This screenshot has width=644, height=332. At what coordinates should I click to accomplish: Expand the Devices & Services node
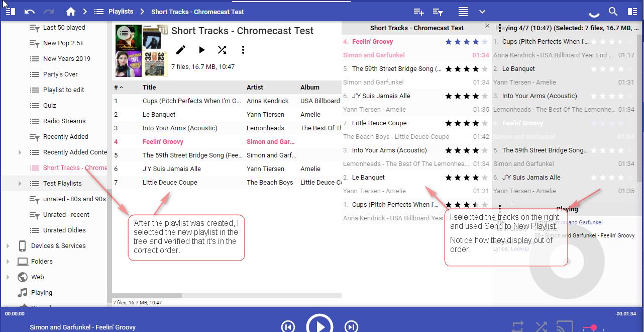pos(8,246)
